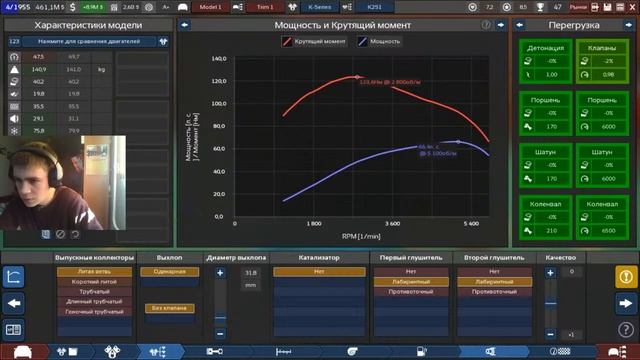The height and width of the screenshot is (360, 640).
Task: Open the Trim 1 tab in top bar
Action: tap(265, 7)
